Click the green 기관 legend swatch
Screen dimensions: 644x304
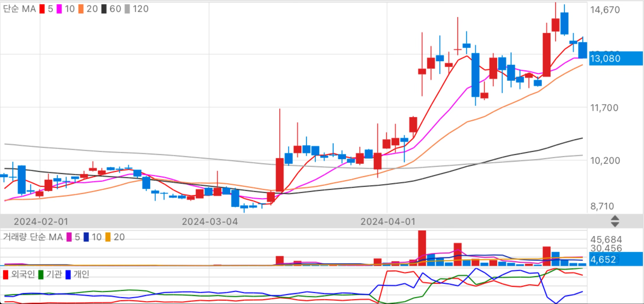(41, 274)
